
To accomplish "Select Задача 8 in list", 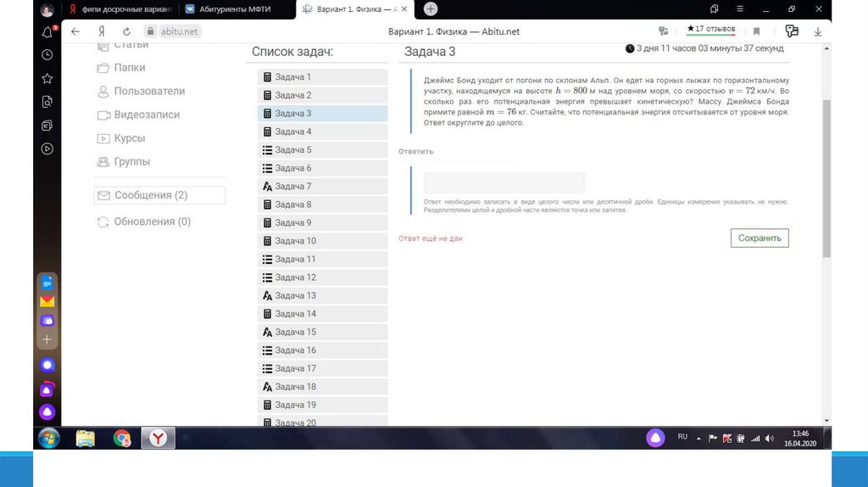I will (x=322, y=204).
